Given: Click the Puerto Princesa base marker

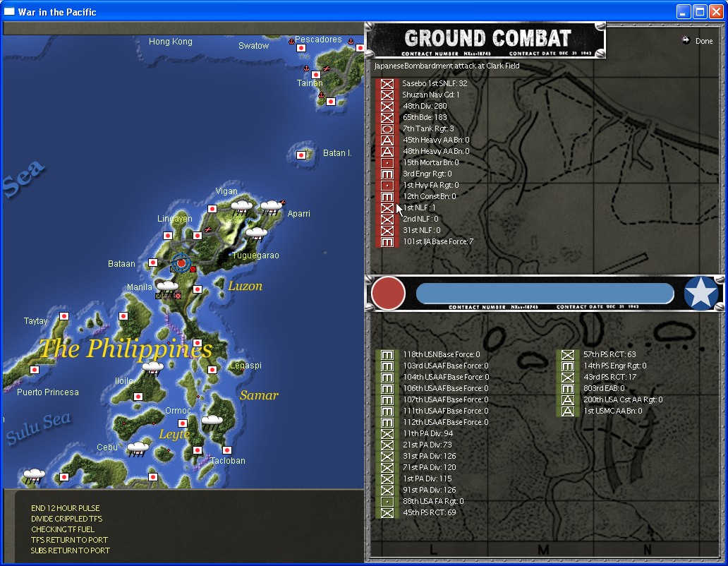Looking at the screenshot, I should pos(35,370).
